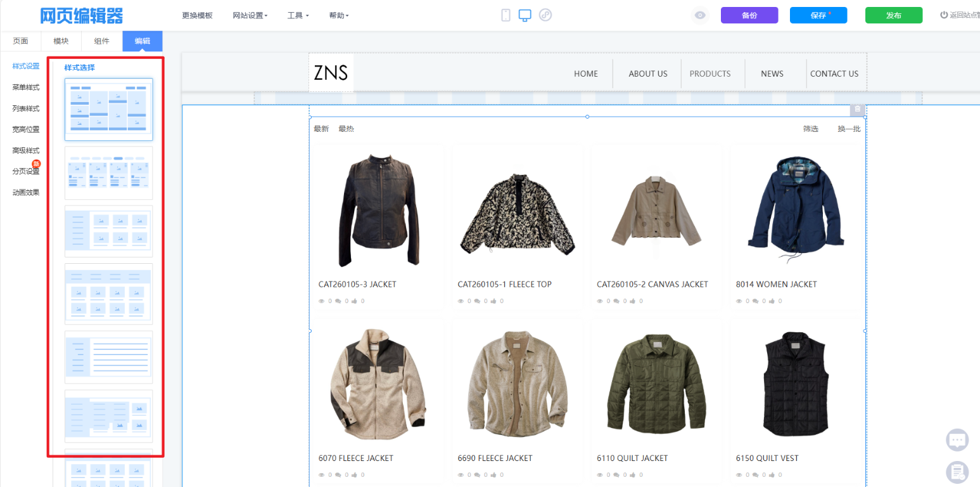
Task: Select the ZNS site logo
Action: tap(331, 73)
